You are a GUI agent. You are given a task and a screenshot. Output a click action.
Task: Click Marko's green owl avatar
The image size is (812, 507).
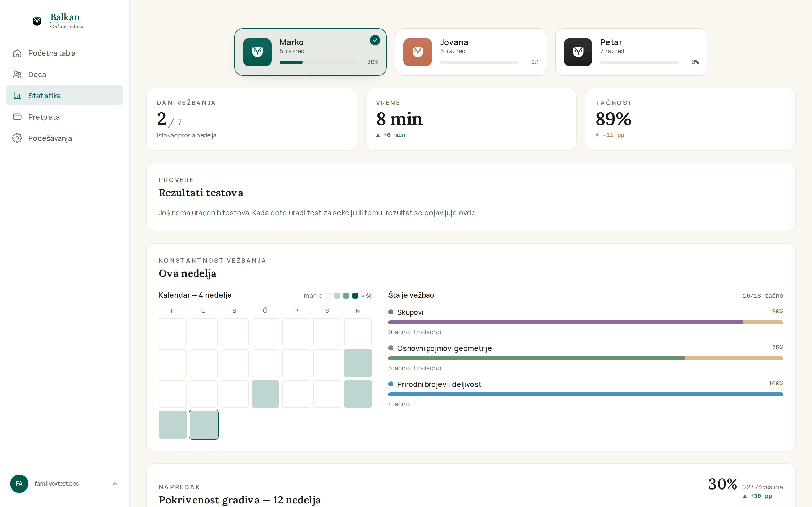pyautogui.click(x=257, y=52)
